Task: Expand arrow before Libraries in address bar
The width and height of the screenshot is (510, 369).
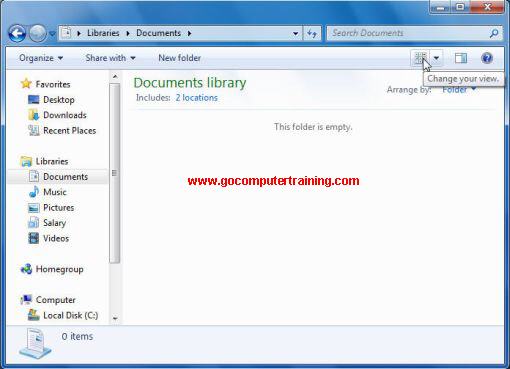Action: click(x=79, y=33)
